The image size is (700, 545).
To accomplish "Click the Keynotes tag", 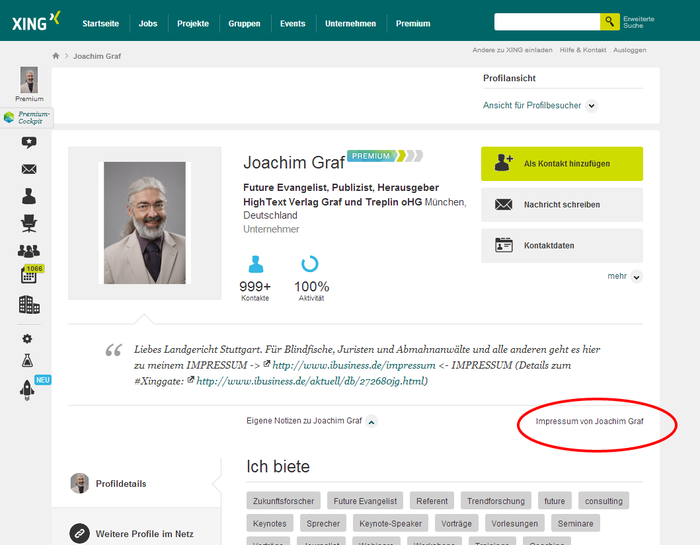I will (270, 523).
